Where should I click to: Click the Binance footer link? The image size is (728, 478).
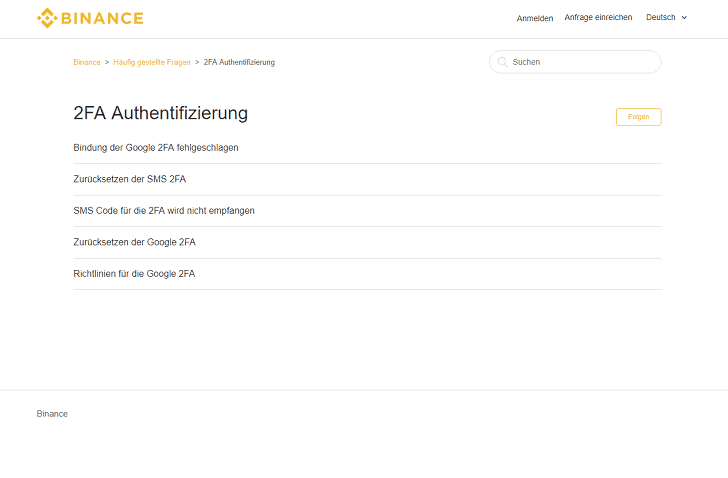pos(52,414)
